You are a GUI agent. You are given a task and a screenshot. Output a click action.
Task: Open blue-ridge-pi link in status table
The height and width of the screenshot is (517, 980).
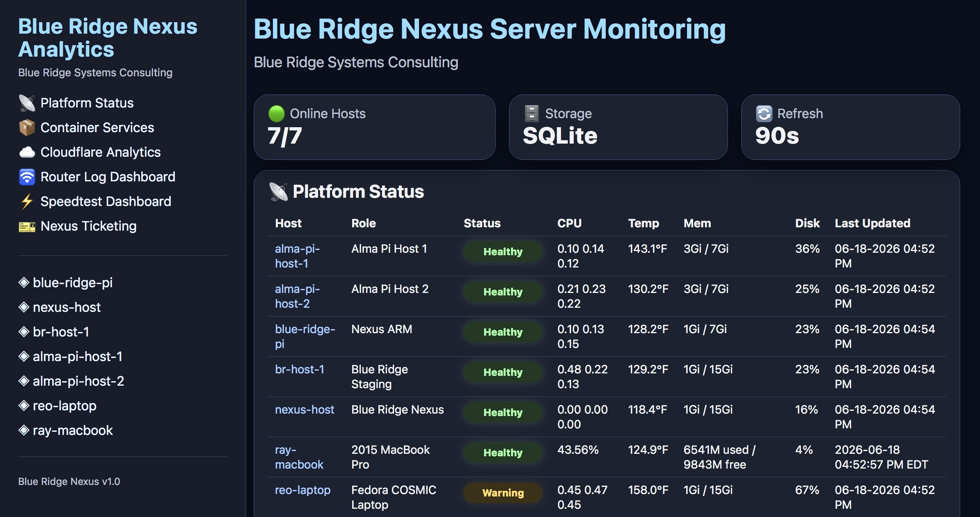(x=305, y=336)
